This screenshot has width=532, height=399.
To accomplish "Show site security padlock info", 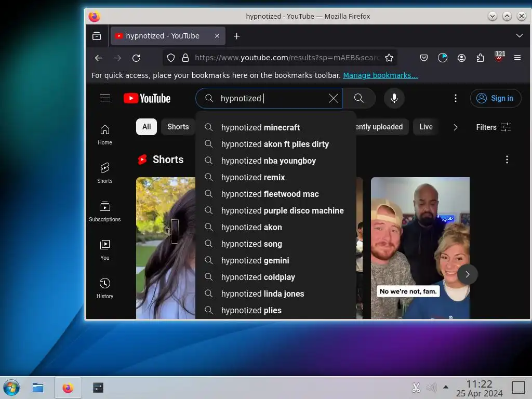I will [x=185, y=58].
